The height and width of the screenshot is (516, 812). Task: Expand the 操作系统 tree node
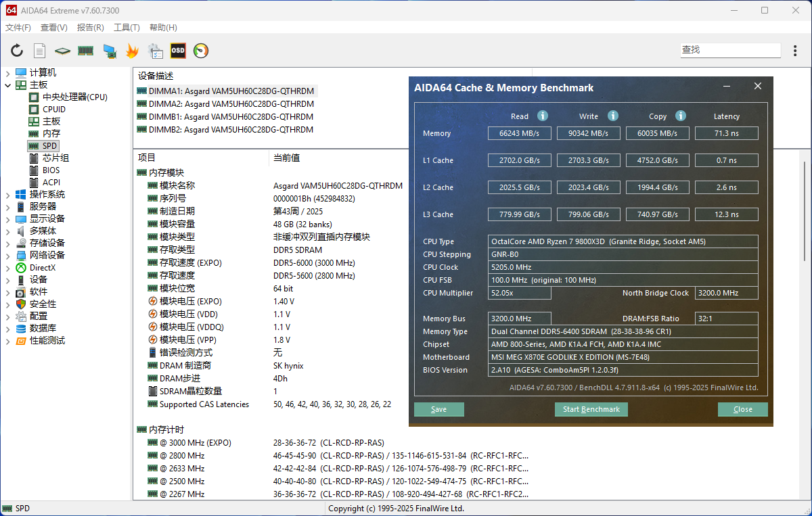coord(8,195)
